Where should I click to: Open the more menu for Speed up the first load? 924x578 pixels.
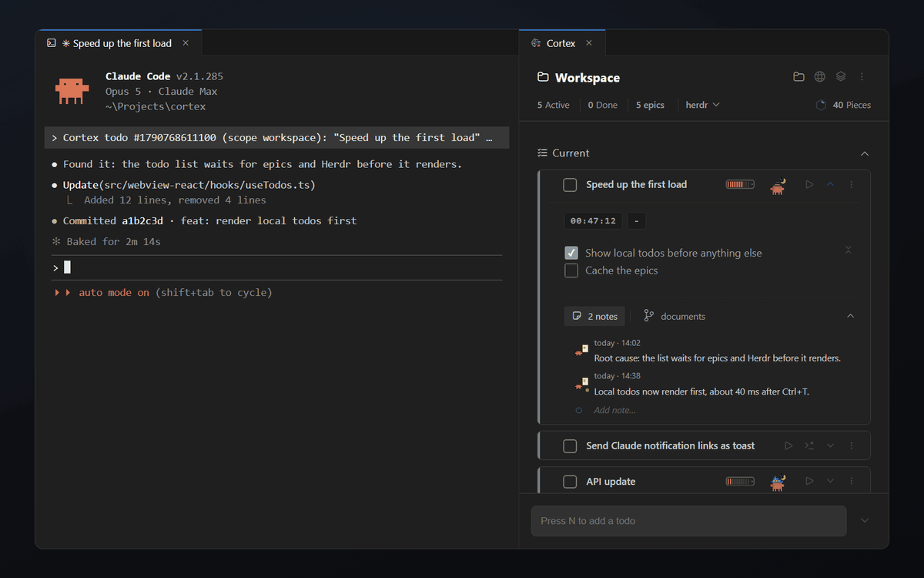click(852, 185)
